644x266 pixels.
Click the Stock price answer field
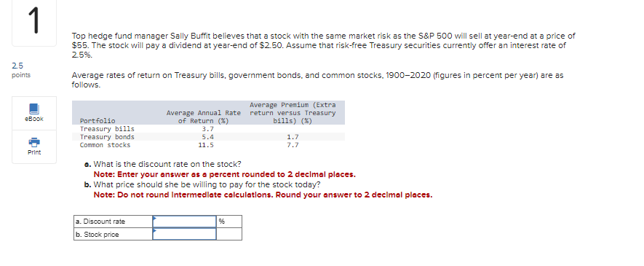184,234
